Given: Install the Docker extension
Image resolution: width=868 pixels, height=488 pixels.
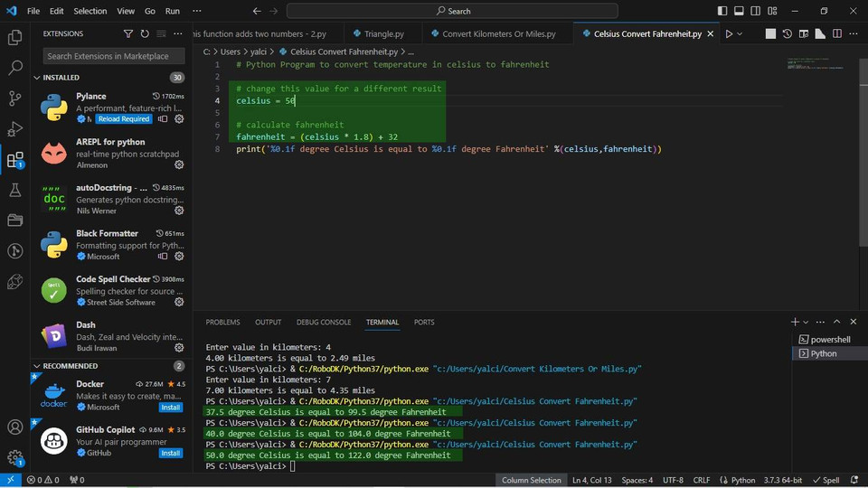Looking at the screenshot, I should click(x=171, y=408).
